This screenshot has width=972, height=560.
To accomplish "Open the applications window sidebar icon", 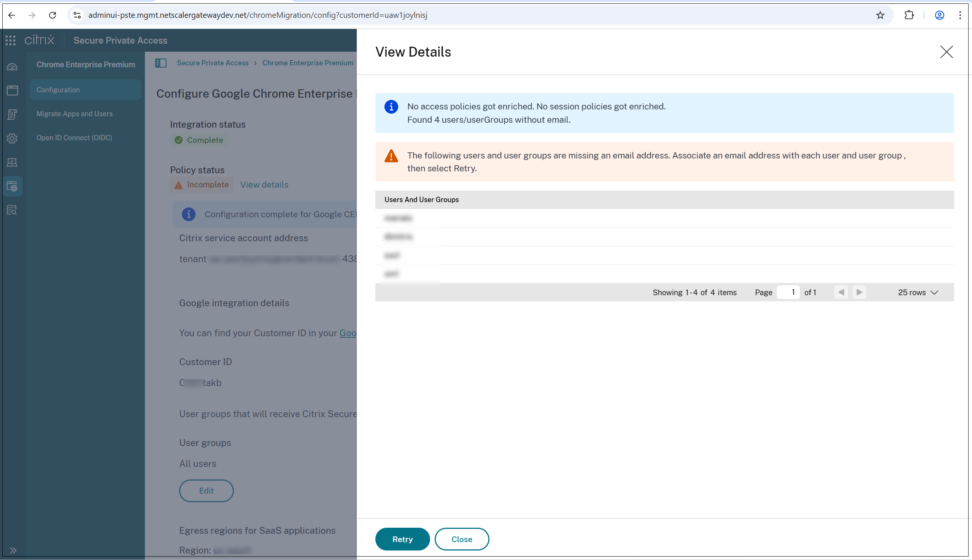I will (x=12, y=90).
